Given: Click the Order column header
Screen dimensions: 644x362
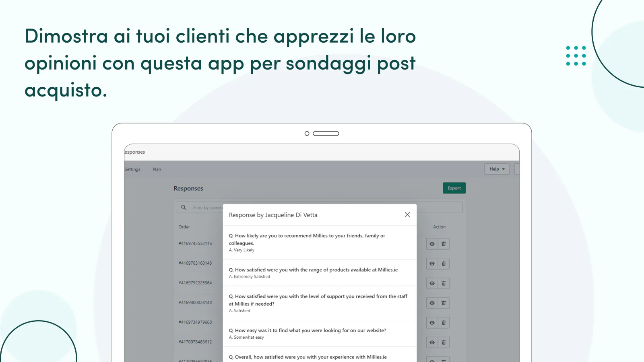Looking at the screenshot, I should click(184, 227).
